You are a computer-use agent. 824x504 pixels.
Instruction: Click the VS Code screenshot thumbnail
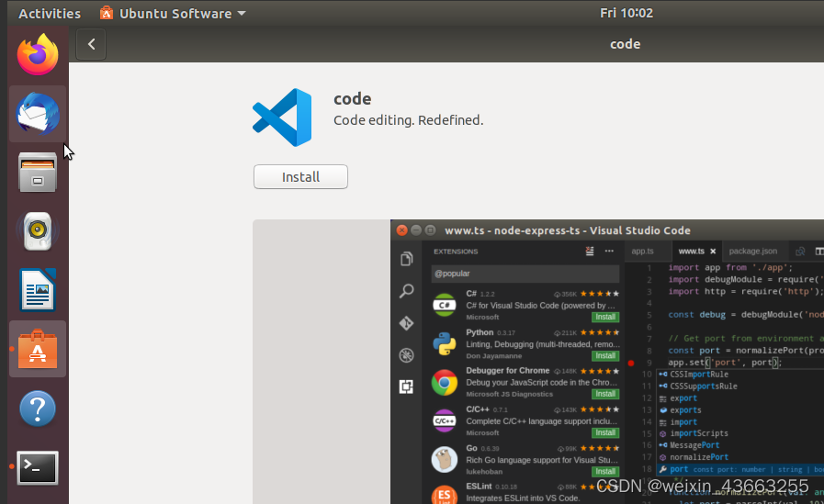tap(607, 362)
